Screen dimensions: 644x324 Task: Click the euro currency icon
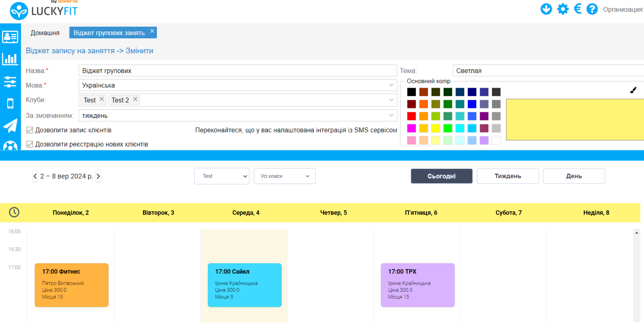pyautogui.click(x=578, y=9)
